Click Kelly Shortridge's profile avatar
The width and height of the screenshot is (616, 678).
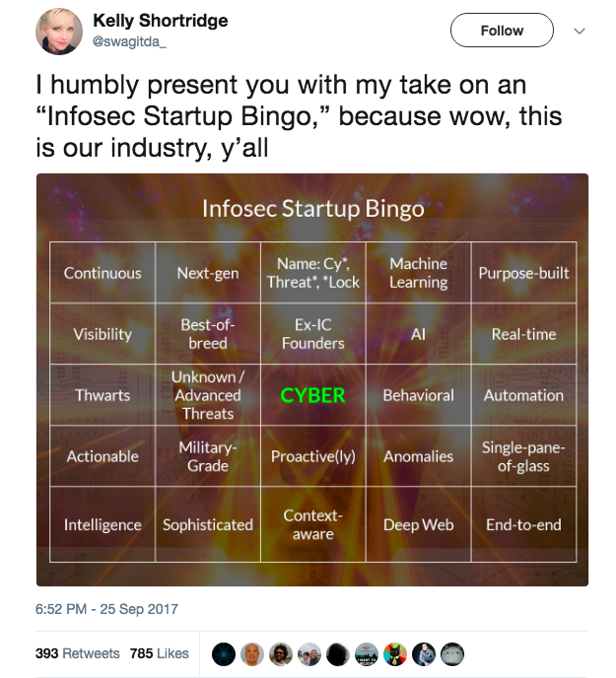(59, 32)
